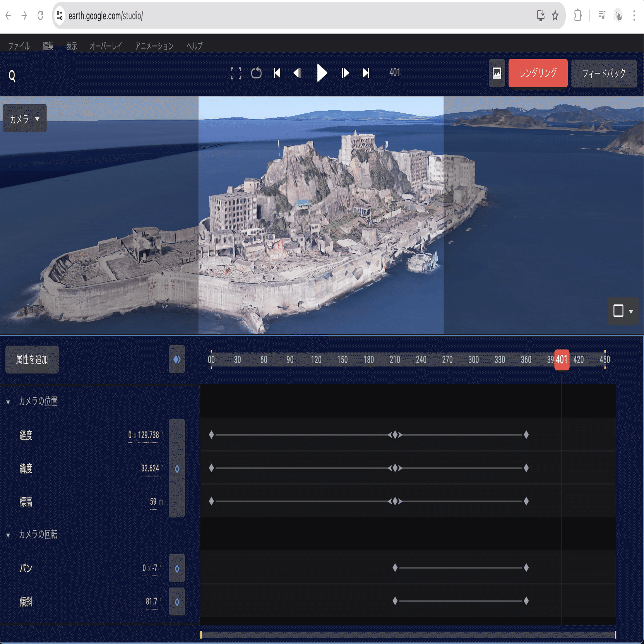The height and width of the screenshot is (644, 644).
Task: Click the 緯度 value 32.624
Action: 150,468
